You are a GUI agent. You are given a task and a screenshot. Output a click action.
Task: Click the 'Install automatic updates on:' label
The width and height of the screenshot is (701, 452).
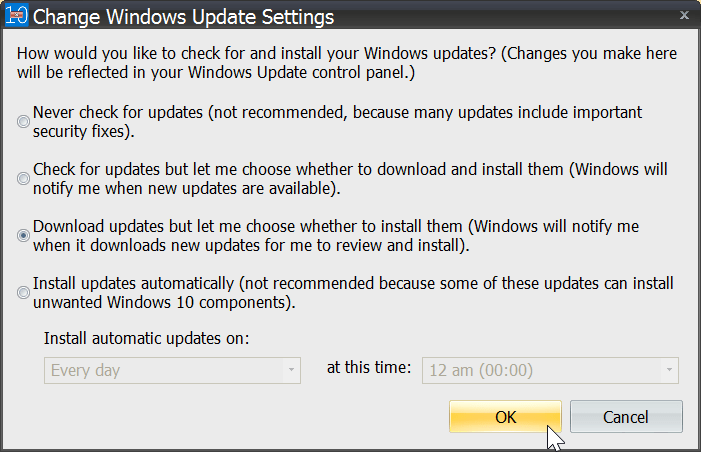(x=146, y=338)
